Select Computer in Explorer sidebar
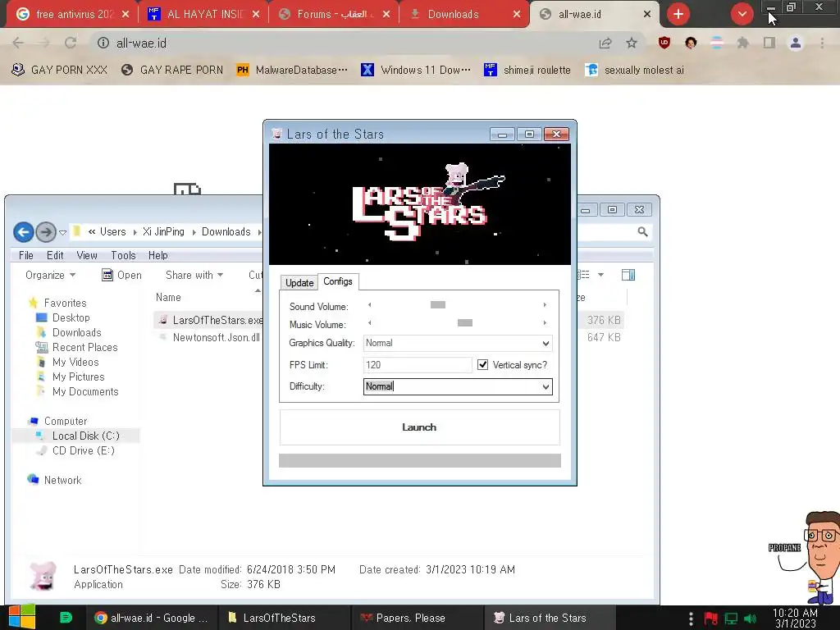This screenshot has height=630, width=840. (66, 421)
